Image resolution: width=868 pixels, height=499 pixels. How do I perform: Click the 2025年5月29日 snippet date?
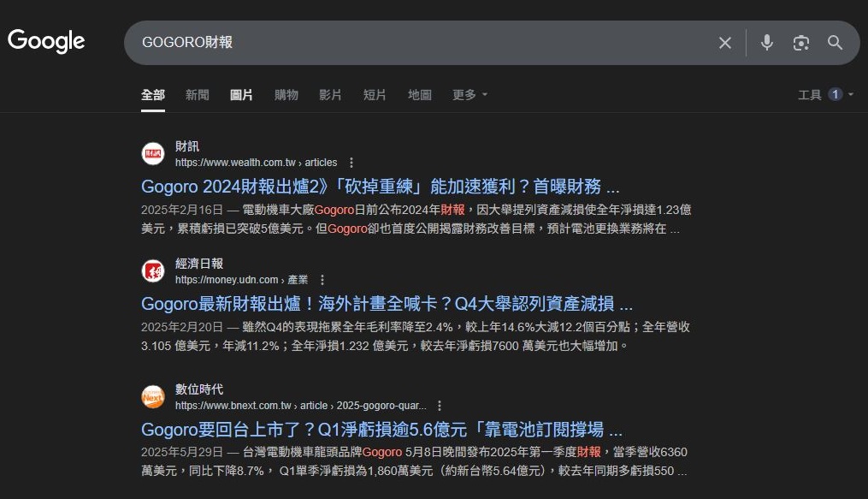click(x=182, y=452)
